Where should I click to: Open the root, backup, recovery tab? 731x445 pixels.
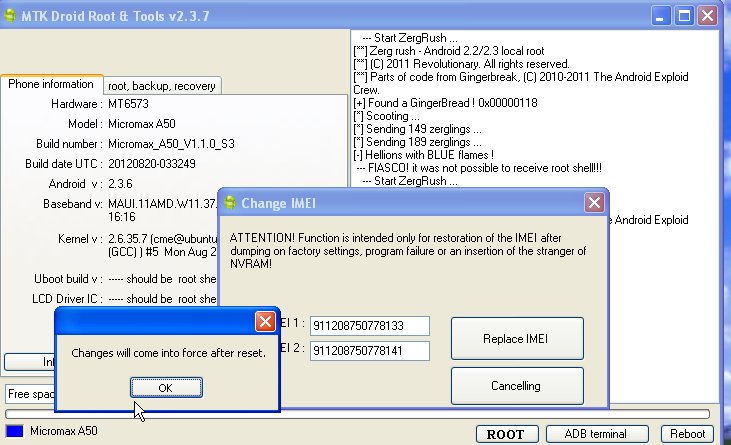point(161,86)
